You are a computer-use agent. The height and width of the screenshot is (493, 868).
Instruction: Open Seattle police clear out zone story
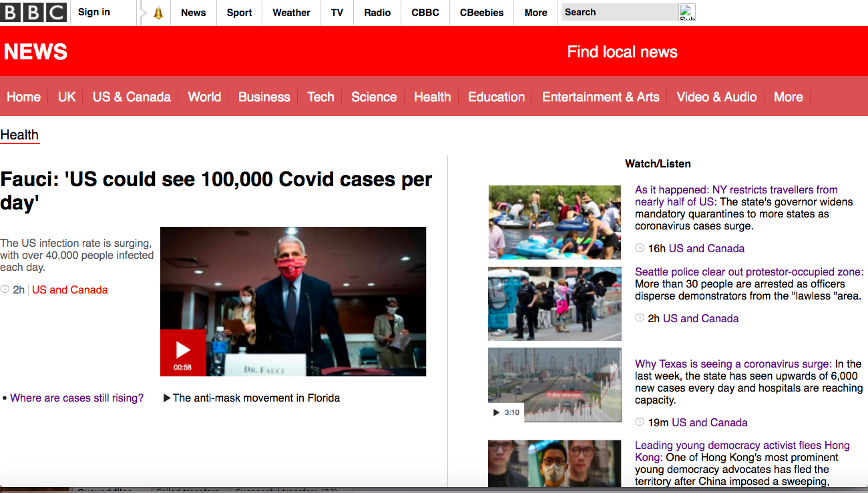pyautogui.click(x=748, y=272)
